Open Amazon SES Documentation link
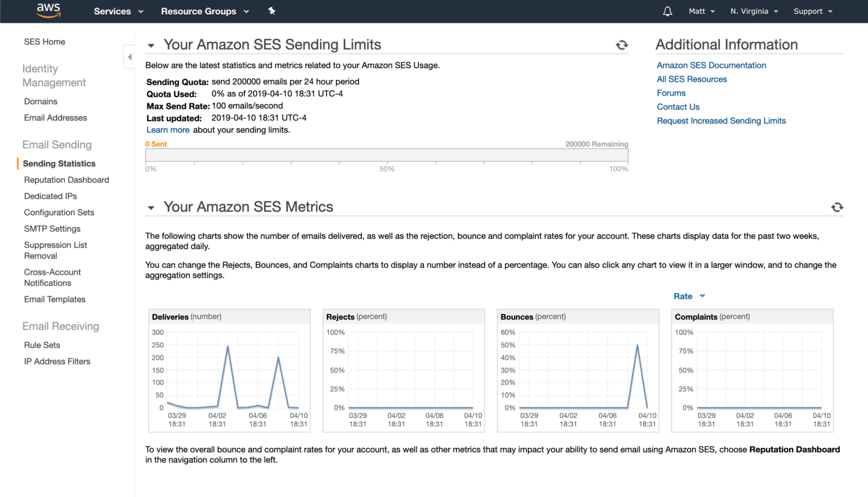The height and width of the screenshot is (497, 868). click(711, 65)
